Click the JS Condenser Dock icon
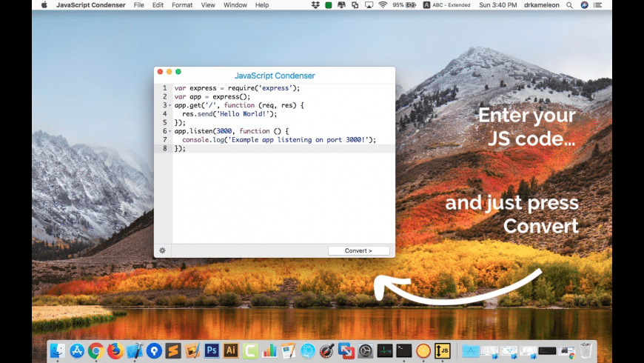This screenshot has height=363, width=644. [x=443, y=350]
